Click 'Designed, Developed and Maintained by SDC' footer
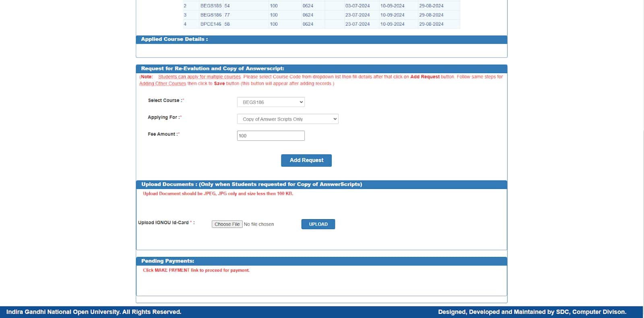 [532, 312]
